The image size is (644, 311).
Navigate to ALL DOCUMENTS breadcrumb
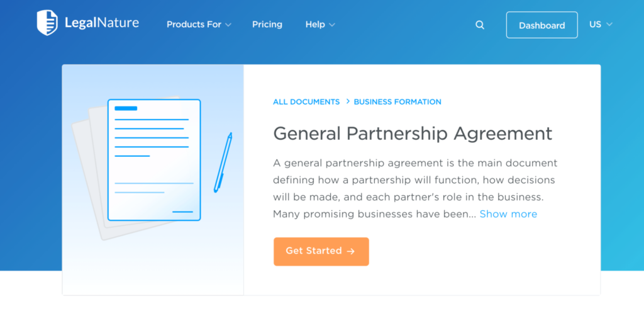tap(306, 102)
